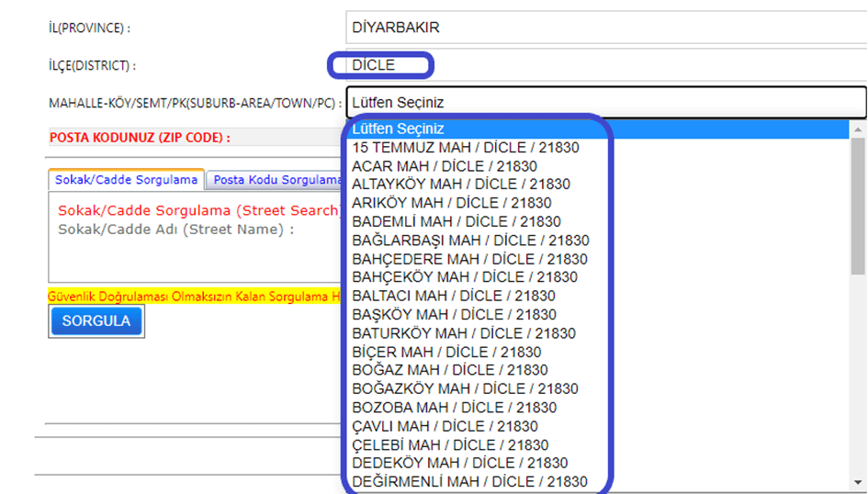Open the İLÇE district dropdown showing DİCLE
Image resolution: width=868 pixels, height=494 pixels.
point(606,65)
